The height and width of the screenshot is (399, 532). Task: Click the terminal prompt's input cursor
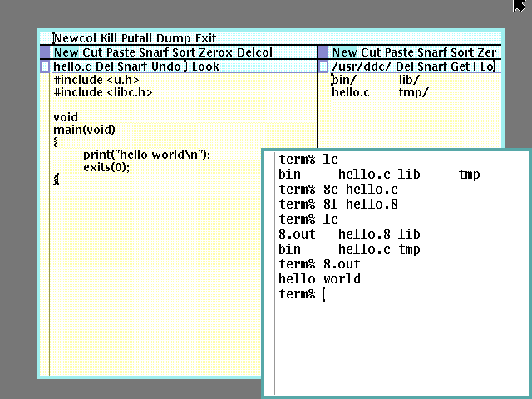323,294
